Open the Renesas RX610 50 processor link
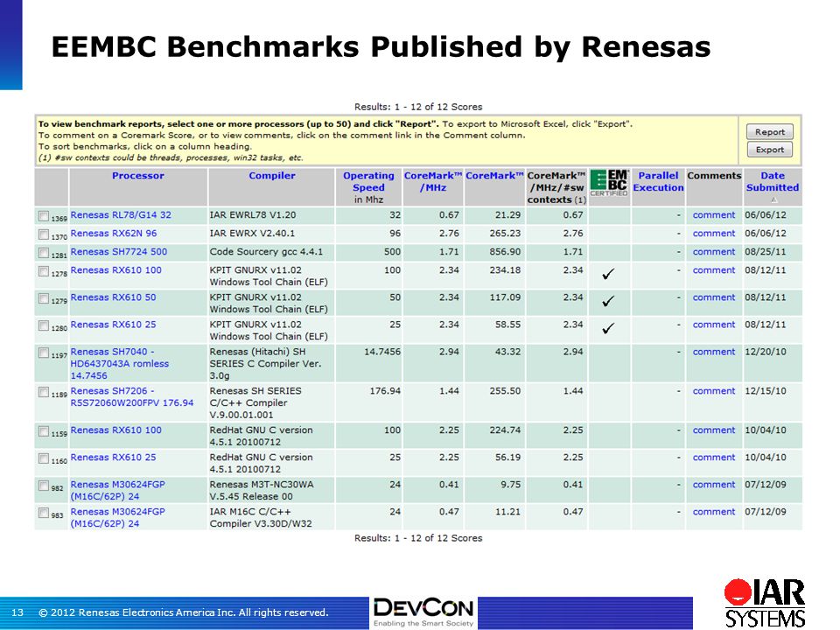Screen dimensions: 840x630 (x=113, y=297)
